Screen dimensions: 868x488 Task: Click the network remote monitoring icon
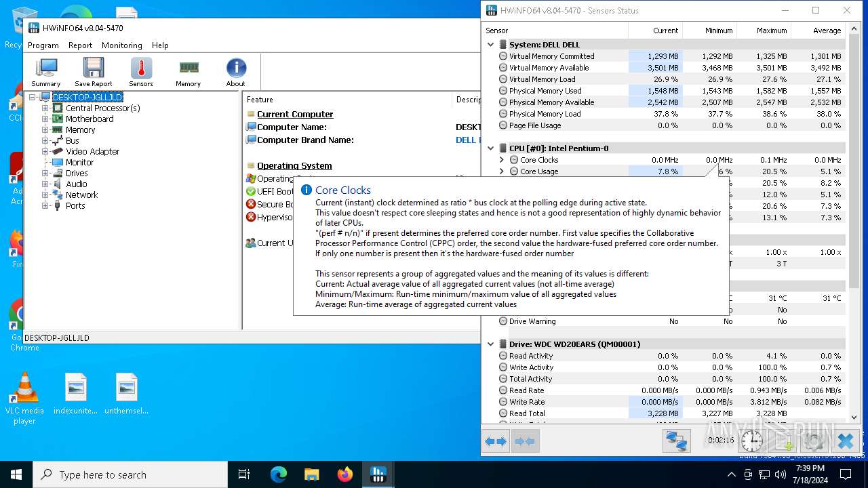click(676, 441)
